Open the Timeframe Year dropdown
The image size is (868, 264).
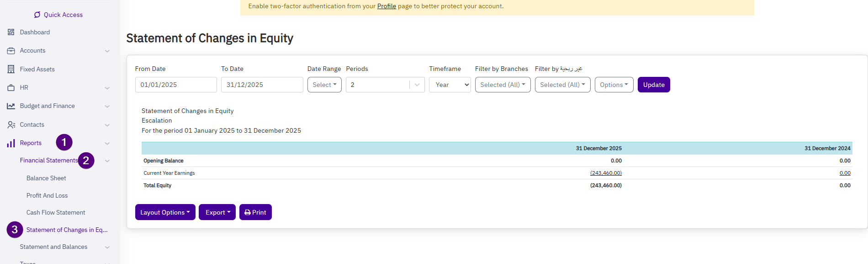point(450,85)
